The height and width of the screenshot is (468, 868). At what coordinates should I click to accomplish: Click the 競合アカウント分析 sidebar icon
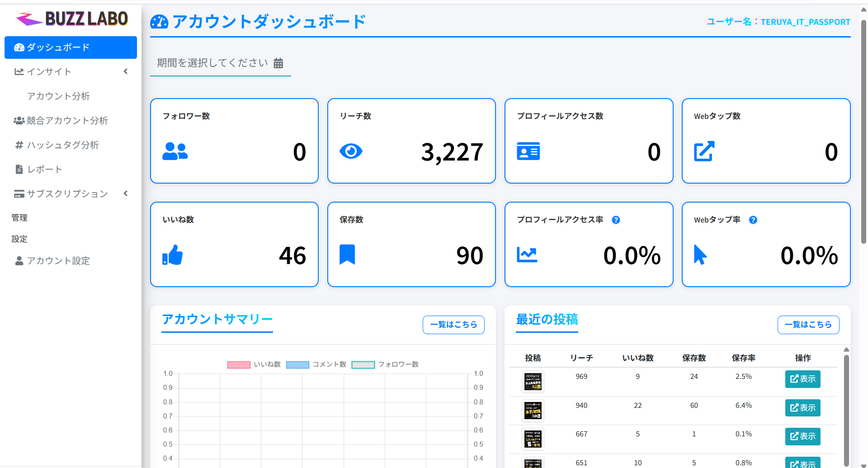[19, 120]
